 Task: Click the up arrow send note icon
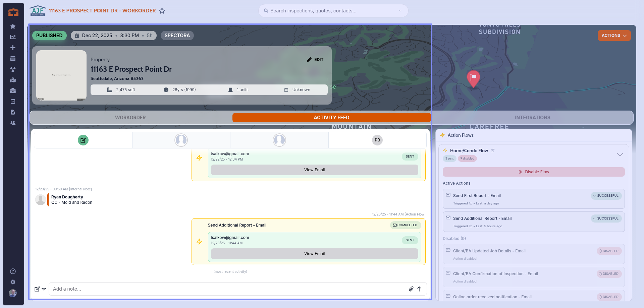tap(419, 289)
